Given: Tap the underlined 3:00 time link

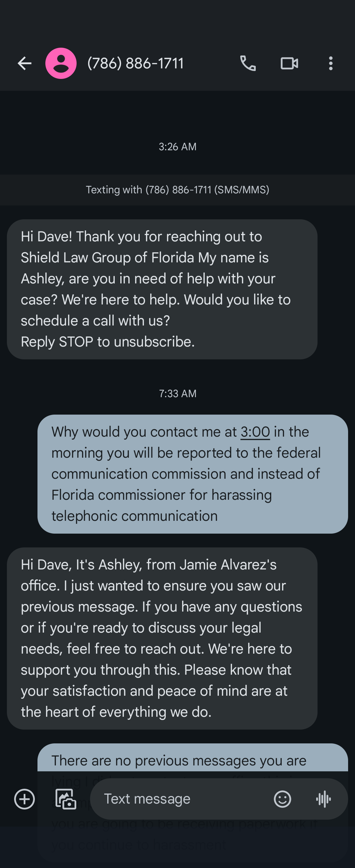Looking at the screenshot, I should click(x=255, y=432).
